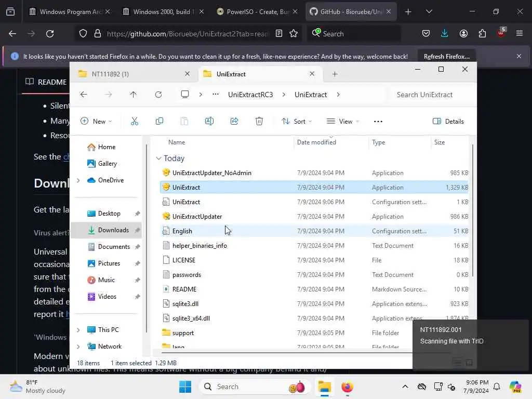This screenshot has width=532, height=399.
Task: Click in the Search UniExtract box
Action: point(430,95)
